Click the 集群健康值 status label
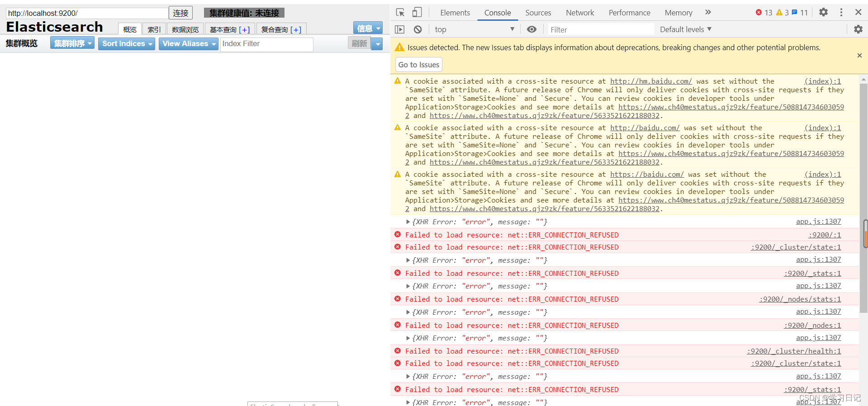The image size is (868, 406). point(244,13)
